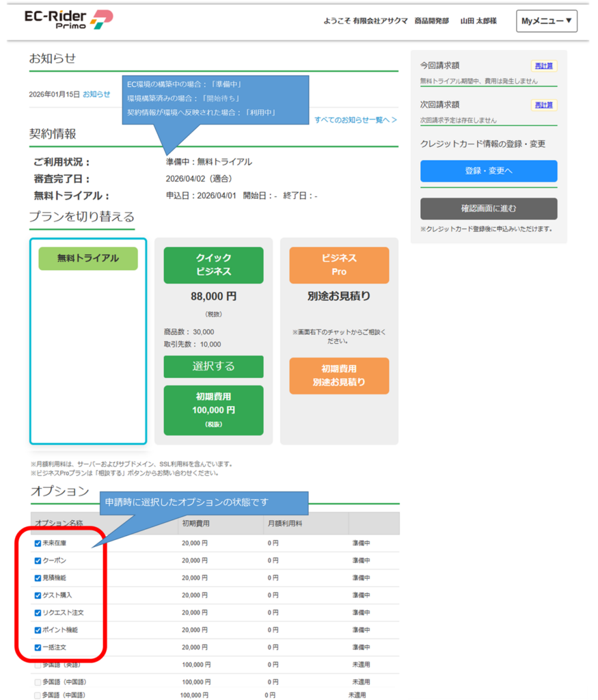View すべてのお知らせ一覧へ link
Image resolution: width=598 pixels, height=700 pixels.
(355, 120)
